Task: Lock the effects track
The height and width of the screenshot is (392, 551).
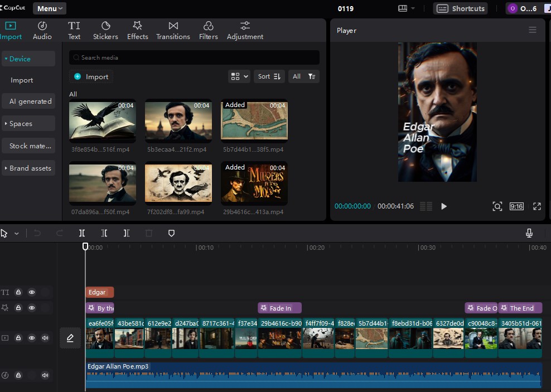Action: point(18,308)
